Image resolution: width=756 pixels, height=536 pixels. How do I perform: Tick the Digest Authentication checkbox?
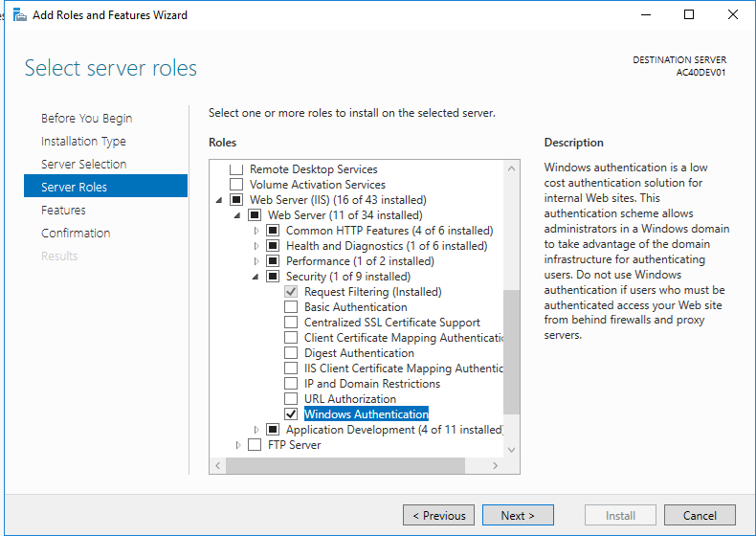point(291,353)
